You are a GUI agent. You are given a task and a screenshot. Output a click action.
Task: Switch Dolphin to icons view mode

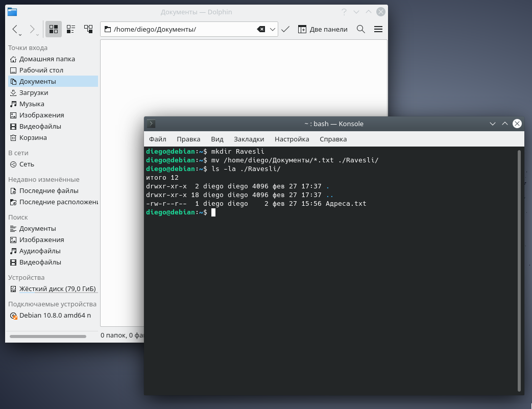[x=54, y=29]
